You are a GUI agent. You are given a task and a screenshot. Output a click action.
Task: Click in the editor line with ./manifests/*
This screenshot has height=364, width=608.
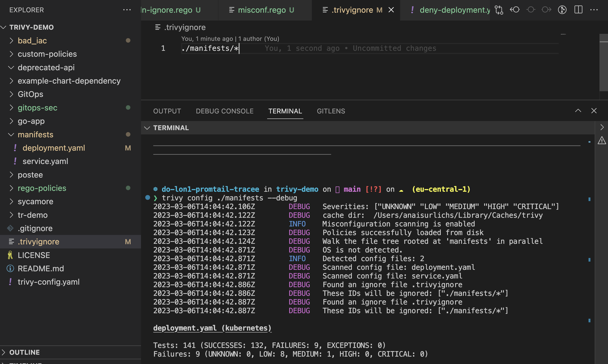click(370, 48)
